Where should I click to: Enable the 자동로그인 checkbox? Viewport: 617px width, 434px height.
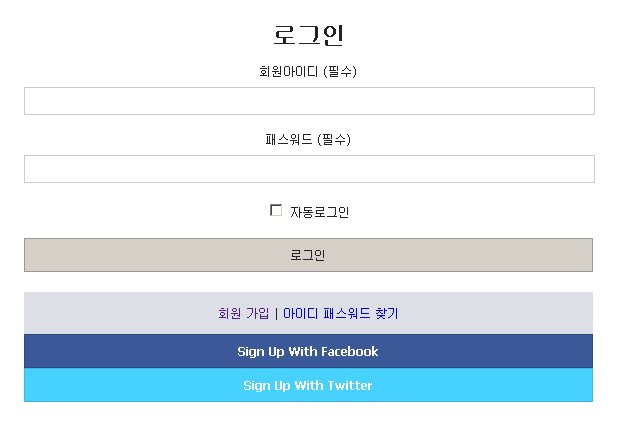[x=276, y=210]
